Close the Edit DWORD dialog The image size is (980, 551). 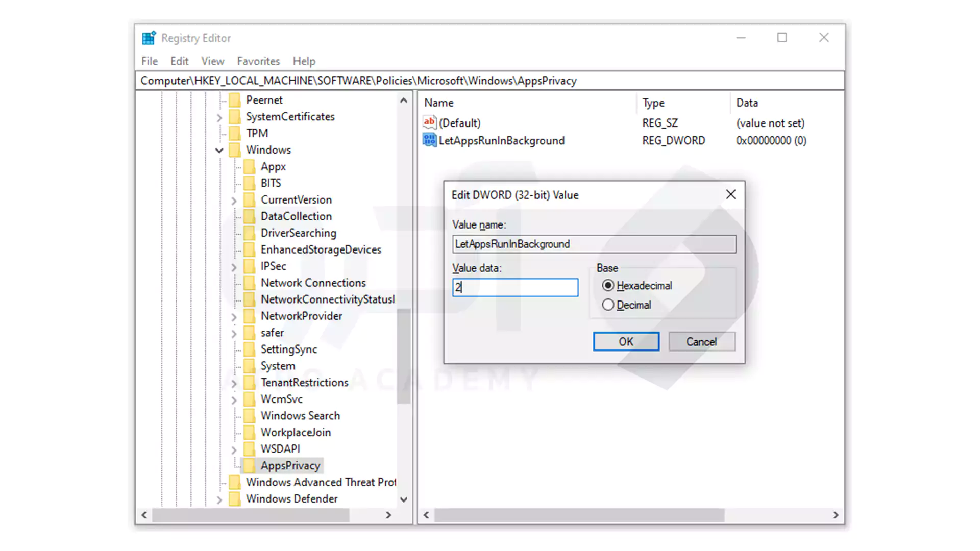(x=731, y=194)
